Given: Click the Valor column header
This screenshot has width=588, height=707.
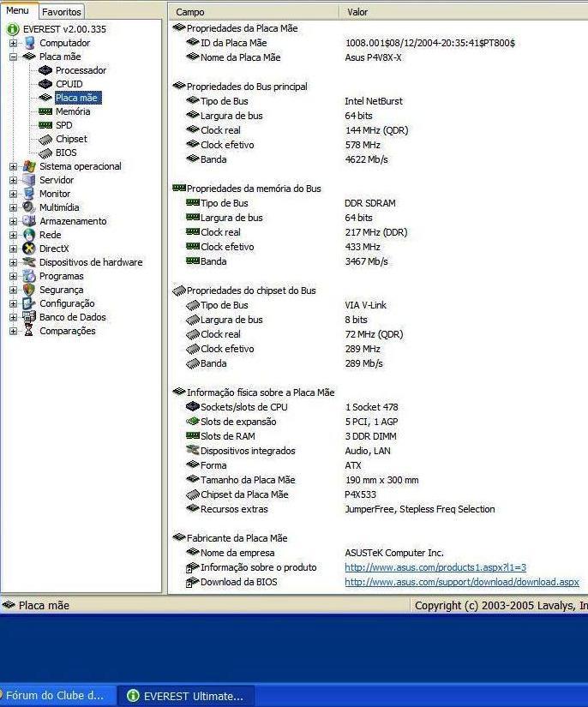Looking at the screenshot, I should pyautogui.click(x=464, y=12).
